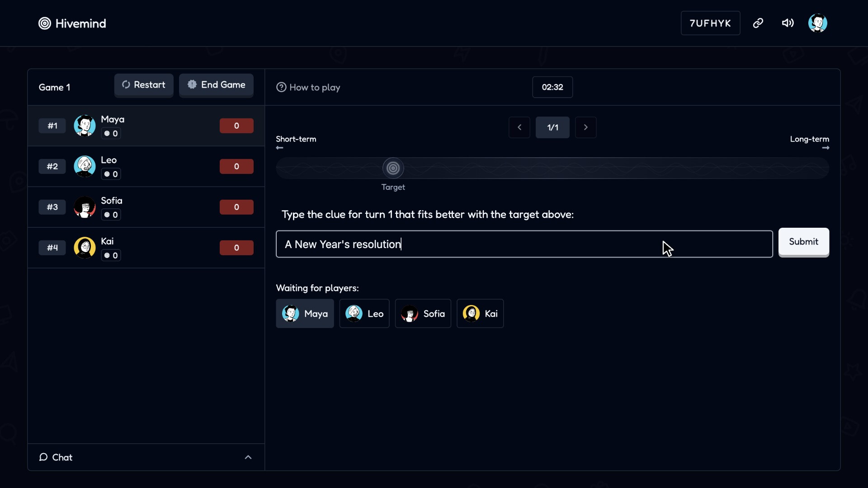Click the Target marker on the spectrum
The height and width of the screenshot is (488, 868).
(x=393, y=168)
